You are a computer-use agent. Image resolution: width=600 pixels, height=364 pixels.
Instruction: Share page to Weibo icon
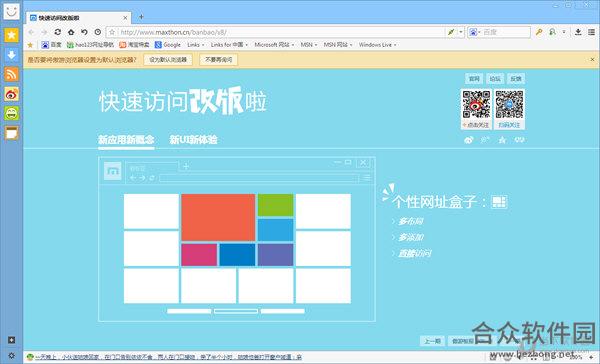[468, 140]
